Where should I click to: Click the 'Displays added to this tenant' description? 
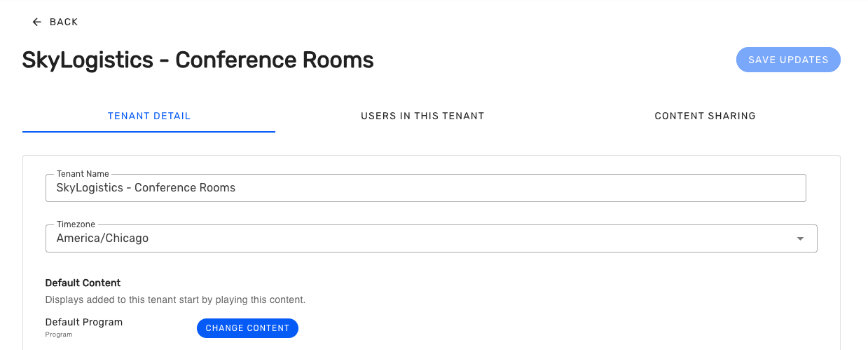tap(175, 299)
